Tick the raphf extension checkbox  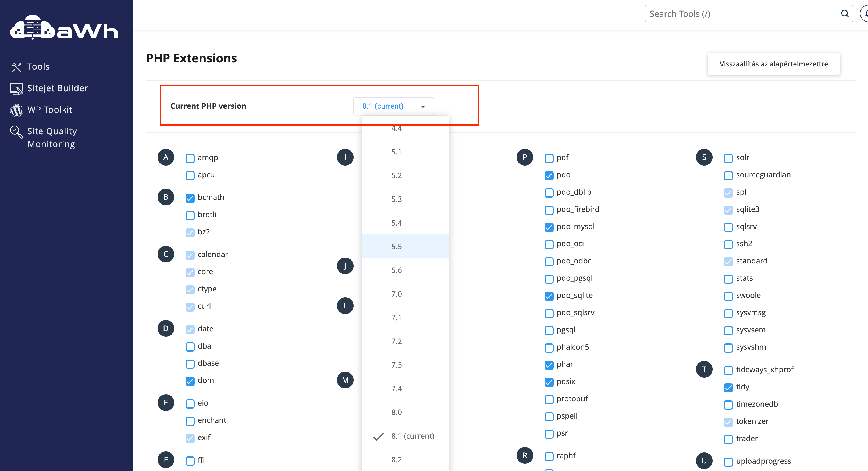pyautogui.click(x=549, y=456)
